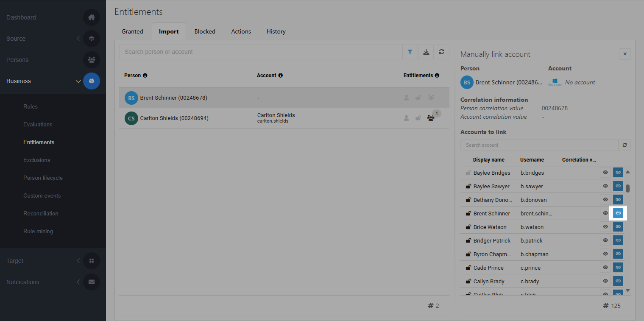The image size is (644, 321).
Task: View Baylee Sawyer account with eye icon
Action: (605, 186)
